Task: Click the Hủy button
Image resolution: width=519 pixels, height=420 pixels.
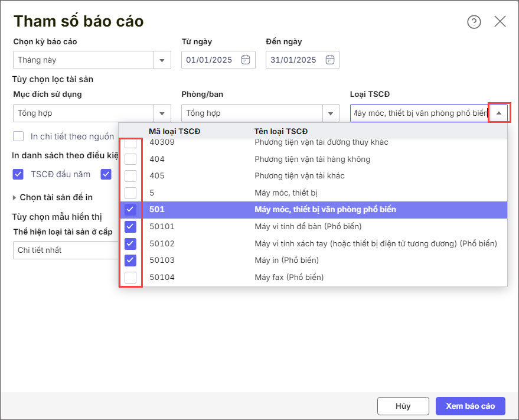Action: pyautogui.click(x=403, y=406)
